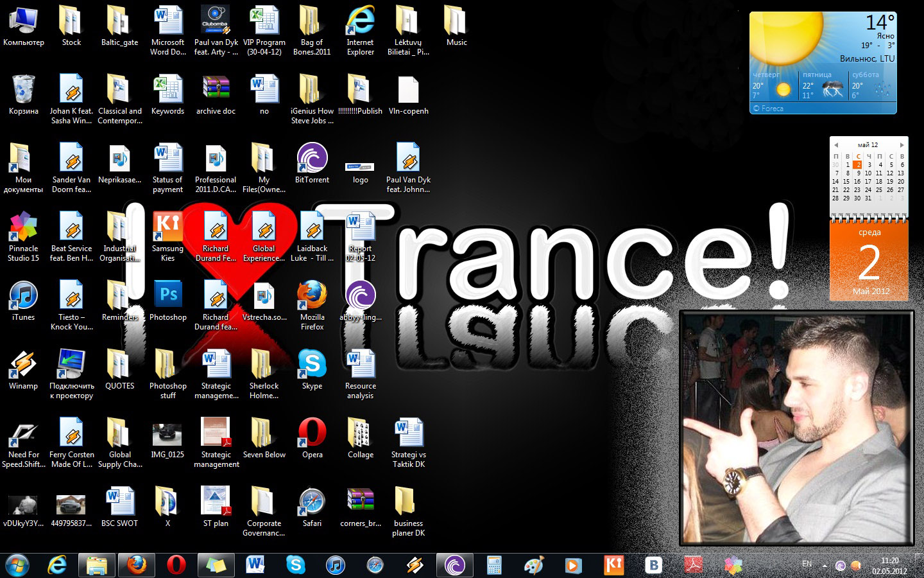Go to previous month in calendar gadget
The image size is (924, 578).
click(x=835, y=145)
